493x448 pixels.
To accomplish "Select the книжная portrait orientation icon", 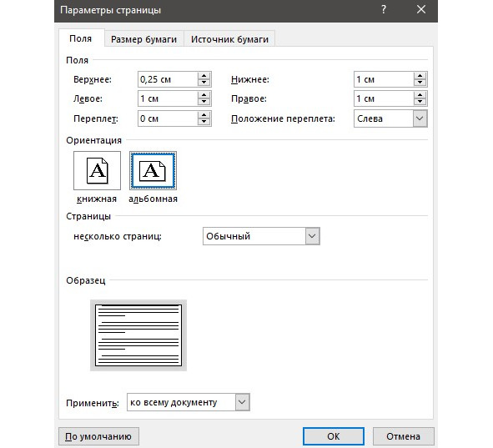I will (97, 170).
